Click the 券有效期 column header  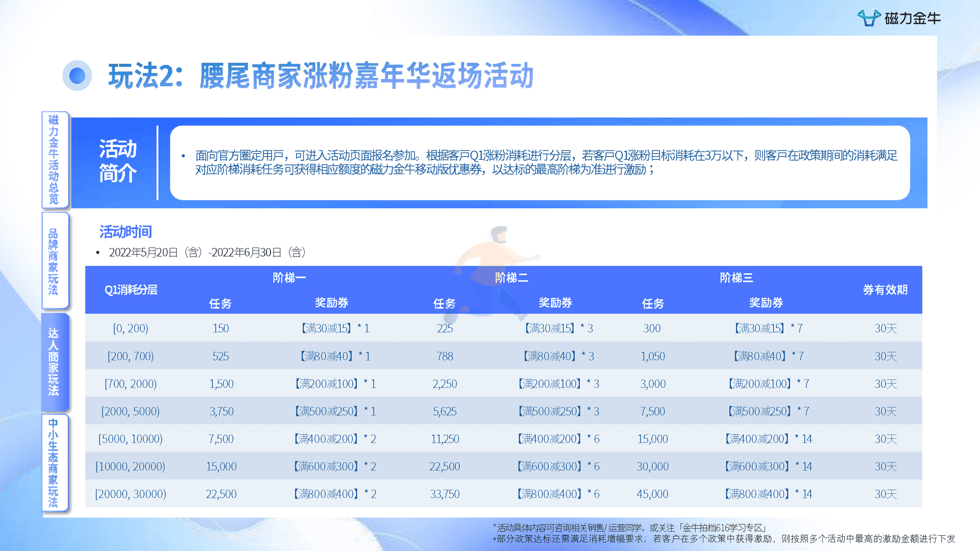(x=885, y=290)
